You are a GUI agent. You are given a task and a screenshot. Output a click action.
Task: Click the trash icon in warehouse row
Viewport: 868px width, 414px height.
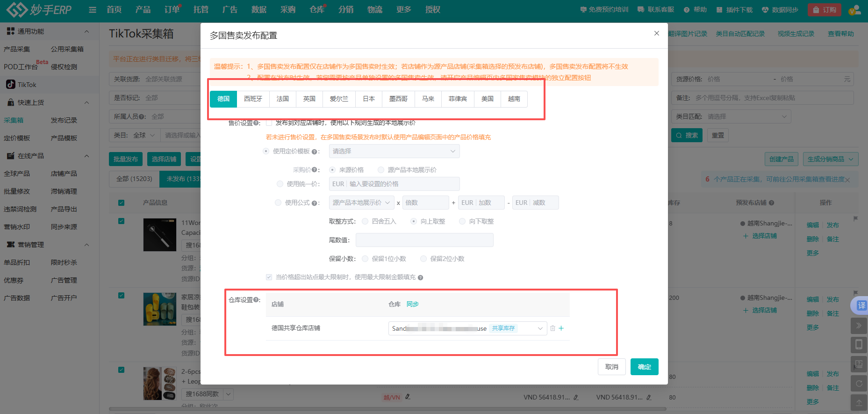(x=552, y=328)
